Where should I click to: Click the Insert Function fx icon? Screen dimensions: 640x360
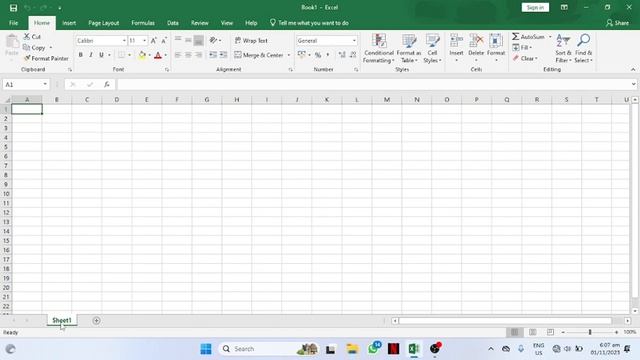point(107,84)
